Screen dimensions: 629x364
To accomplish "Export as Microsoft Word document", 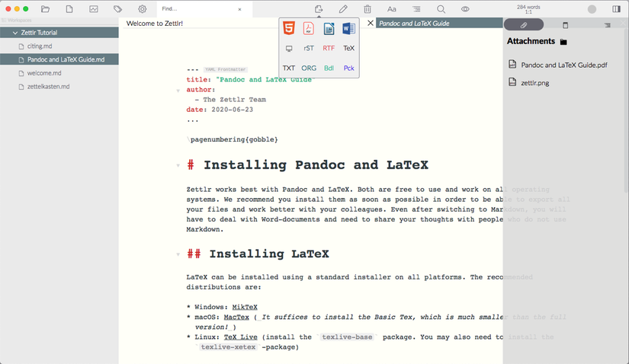I will (x=348, y=28).
